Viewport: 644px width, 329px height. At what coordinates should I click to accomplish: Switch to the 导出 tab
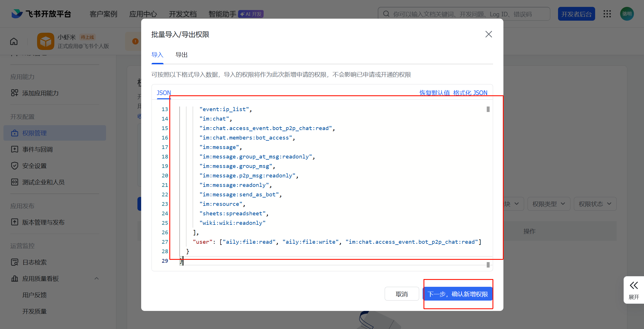[x=181, y=55]
